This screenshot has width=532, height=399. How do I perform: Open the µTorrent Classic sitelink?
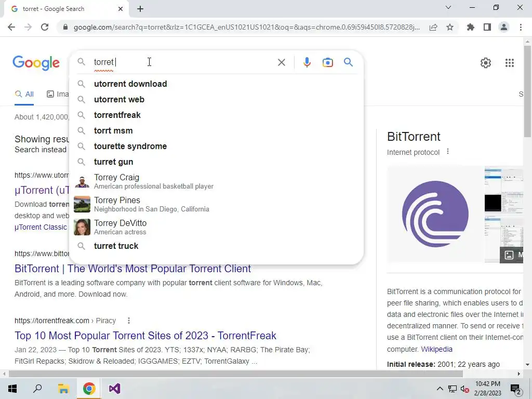pos(41,227)
